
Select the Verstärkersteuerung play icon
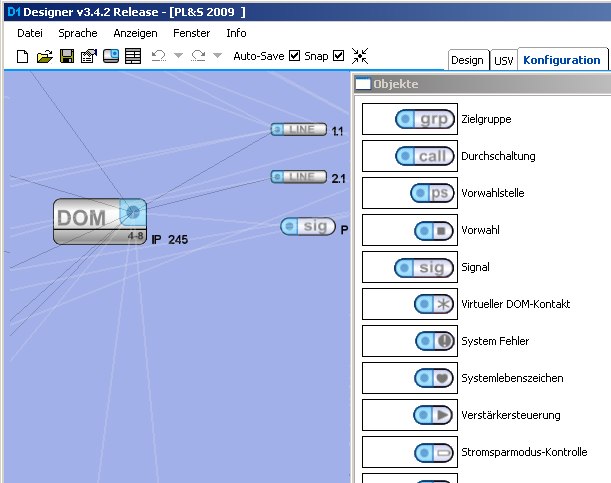[x=433, y=415]
